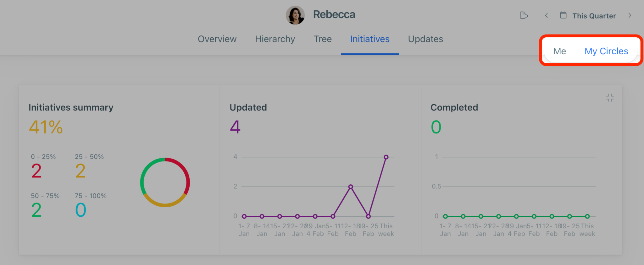Collapse the summary card with shrink icon
Viewport: 644px width, 265px height.
(x=610, y=98)
